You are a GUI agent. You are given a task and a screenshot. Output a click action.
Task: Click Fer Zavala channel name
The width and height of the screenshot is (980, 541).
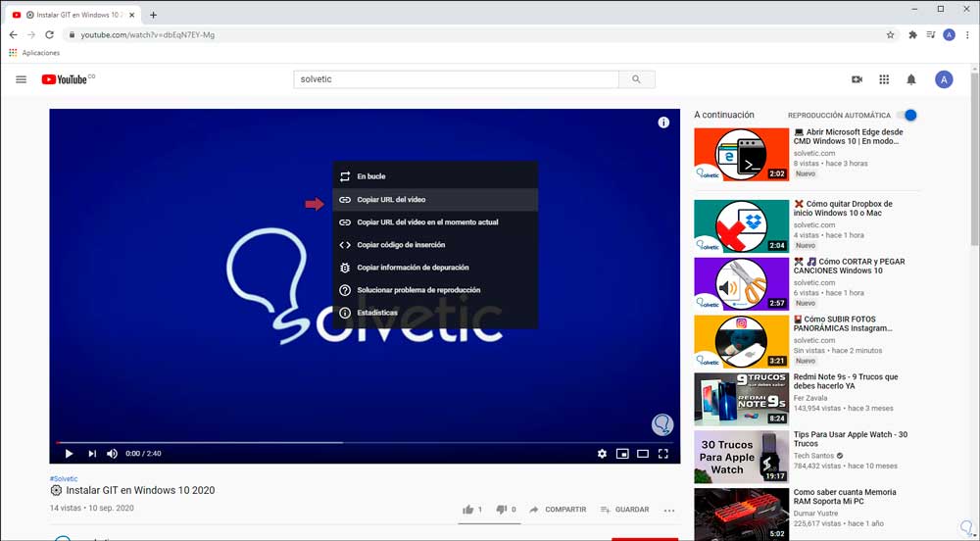pyautogui.click(x=810, y=398)
